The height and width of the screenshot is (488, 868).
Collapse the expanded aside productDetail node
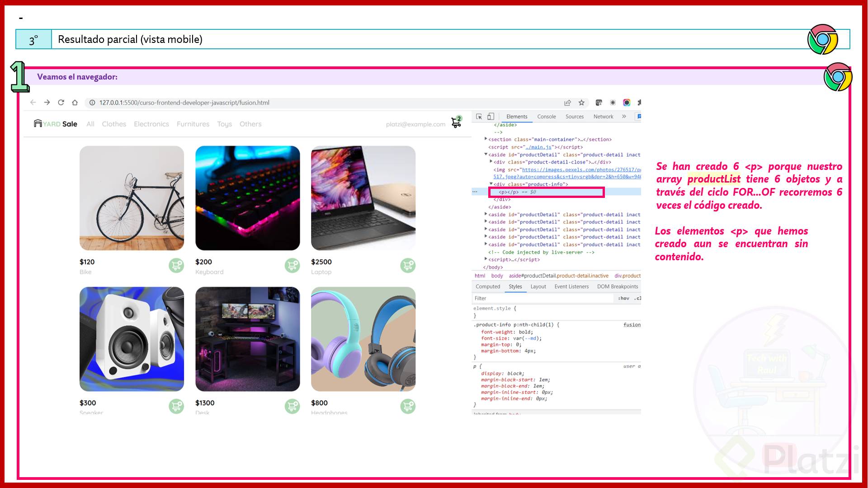coord(486,155)
